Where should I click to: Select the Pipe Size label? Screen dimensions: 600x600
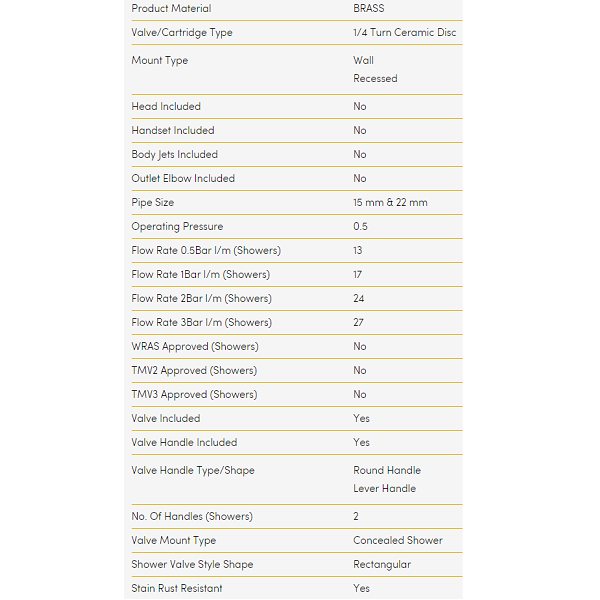coord(152,203)
